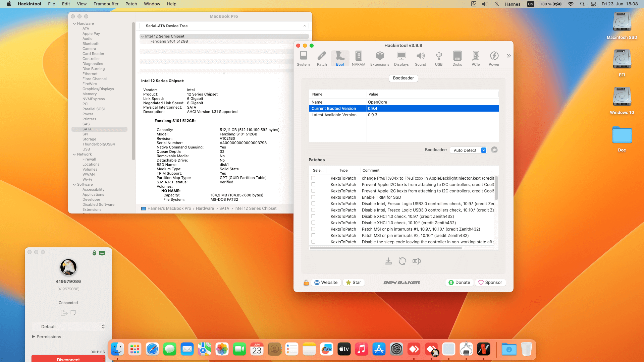
Task: Click the Donate button
Action: pyautogui.click(x=459, y=283)
